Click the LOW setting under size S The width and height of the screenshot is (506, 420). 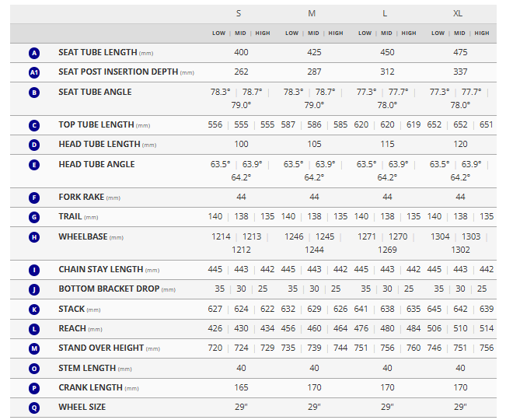[219, 33]
